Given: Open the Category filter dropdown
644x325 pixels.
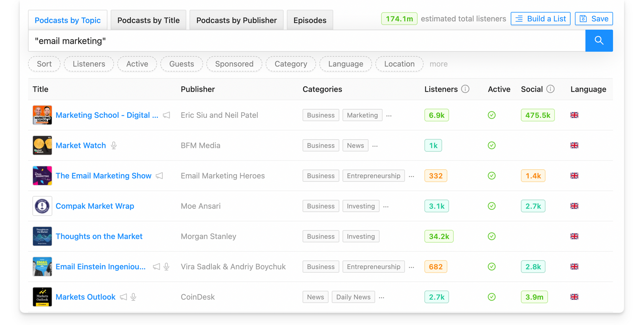Looking at the screenshot, I should (x=290, y=64).
